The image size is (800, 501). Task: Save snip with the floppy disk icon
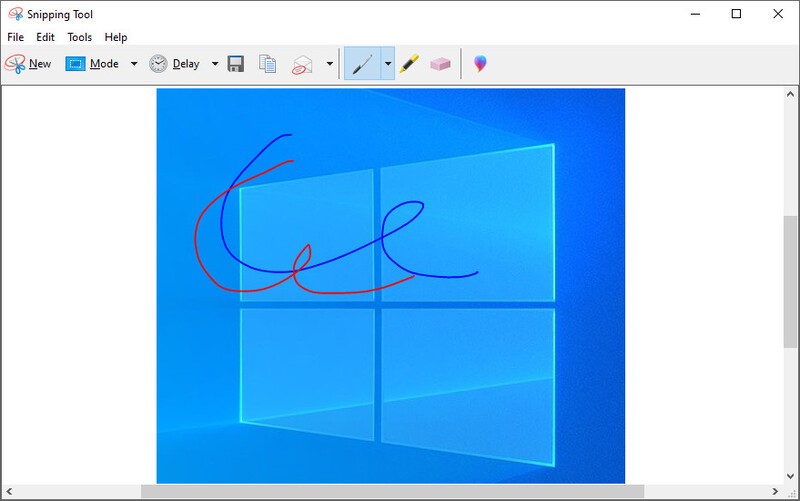point(236,64)
